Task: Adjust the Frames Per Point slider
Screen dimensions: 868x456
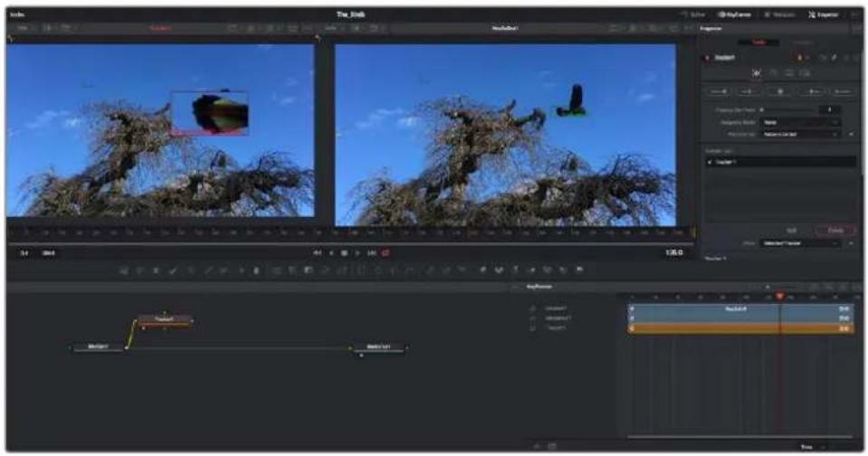Action: tap(787, 109)
